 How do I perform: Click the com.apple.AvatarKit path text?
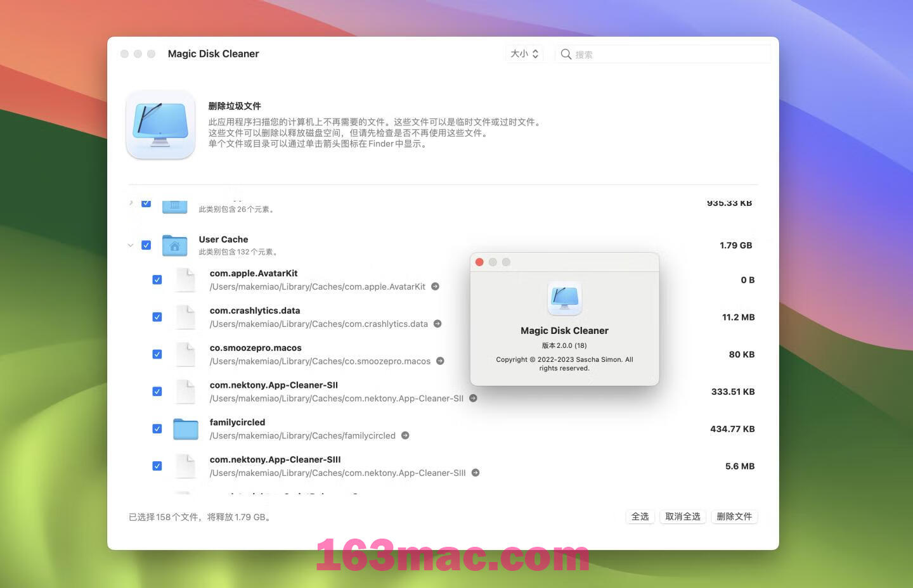318,287
